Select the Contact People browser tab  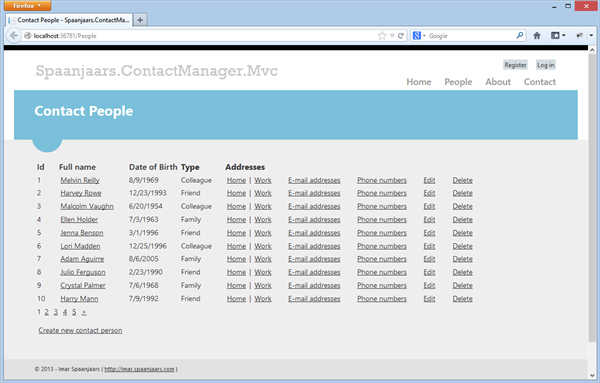[69, 20]
